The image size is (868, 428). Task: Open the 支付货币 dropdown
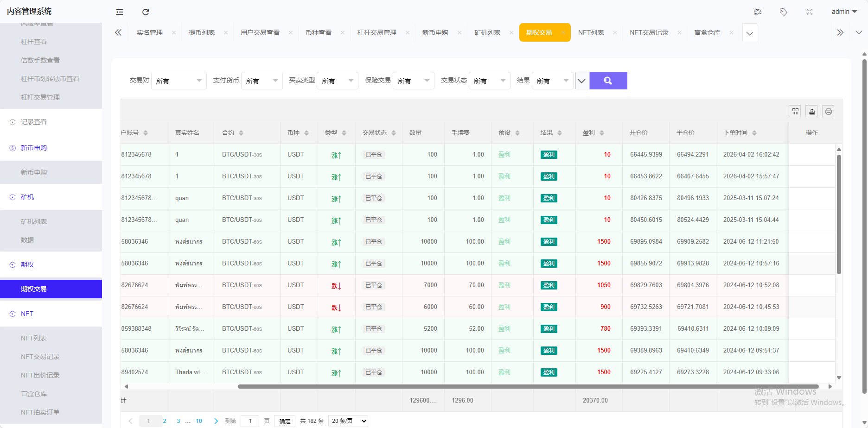coord(262,81)
